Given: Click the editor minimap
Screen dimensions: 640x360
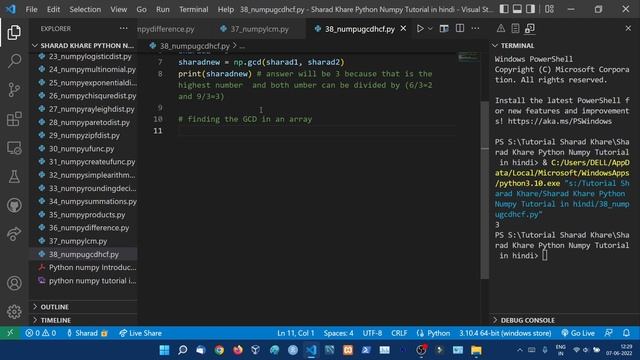Looking at the screenshot, I should (x=469, y=57).
